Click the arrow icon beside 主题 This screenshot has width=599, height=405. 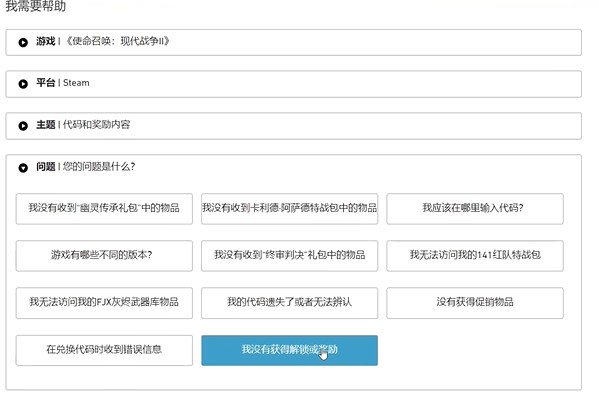pyautogui.click(x=23, y=126)
